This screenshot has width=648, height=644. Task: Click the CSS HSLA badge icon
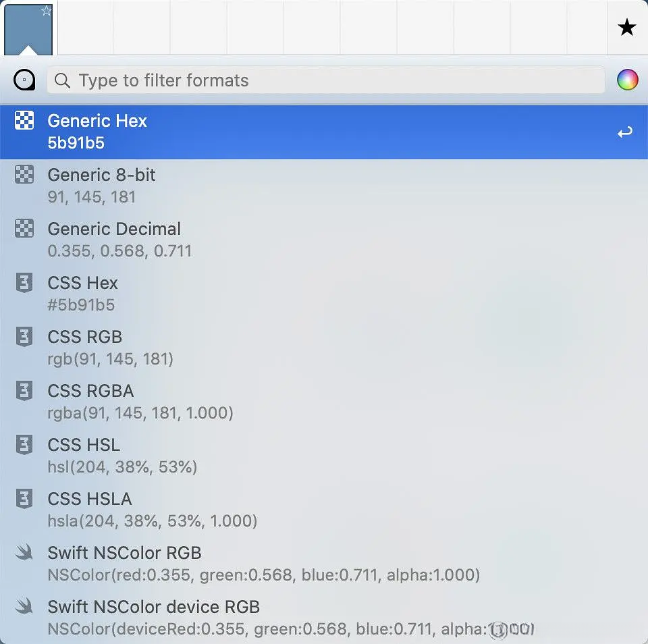click(x=24, y=498)
